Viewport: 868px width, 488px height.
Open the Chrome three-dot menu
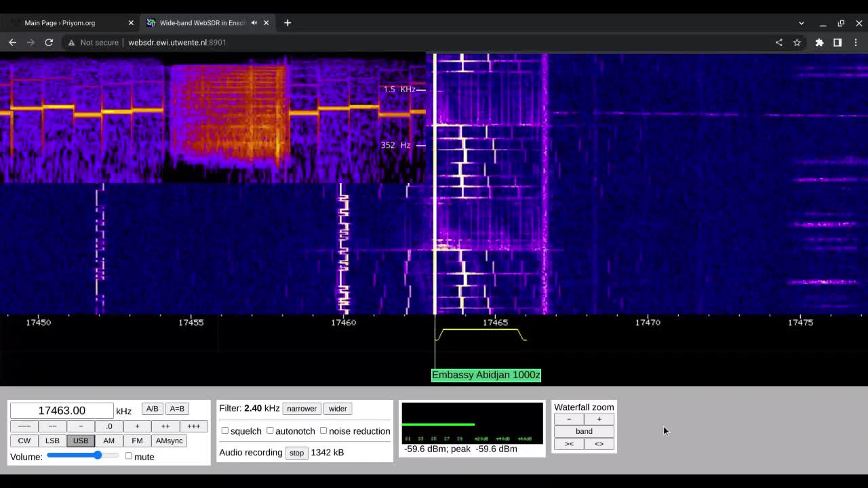click(856, 42)
